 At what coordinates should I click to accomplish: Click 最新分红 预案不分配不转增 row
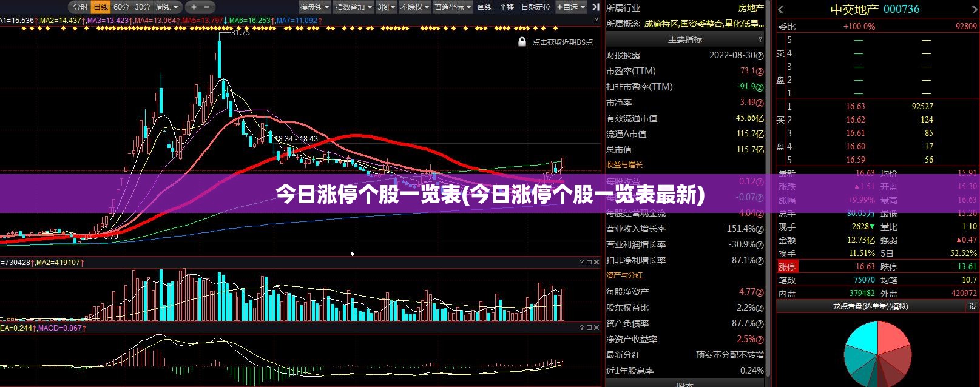pos(685,355)
